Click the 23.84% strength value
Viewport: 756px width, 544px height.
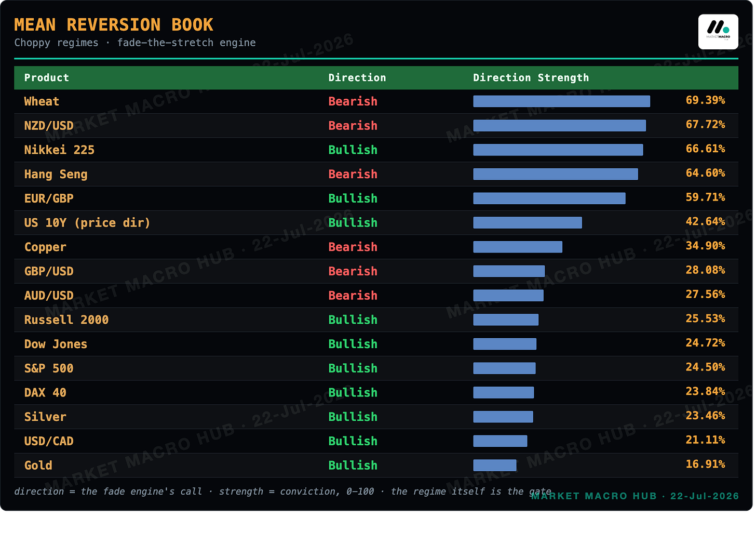click(x=705, y=391)
